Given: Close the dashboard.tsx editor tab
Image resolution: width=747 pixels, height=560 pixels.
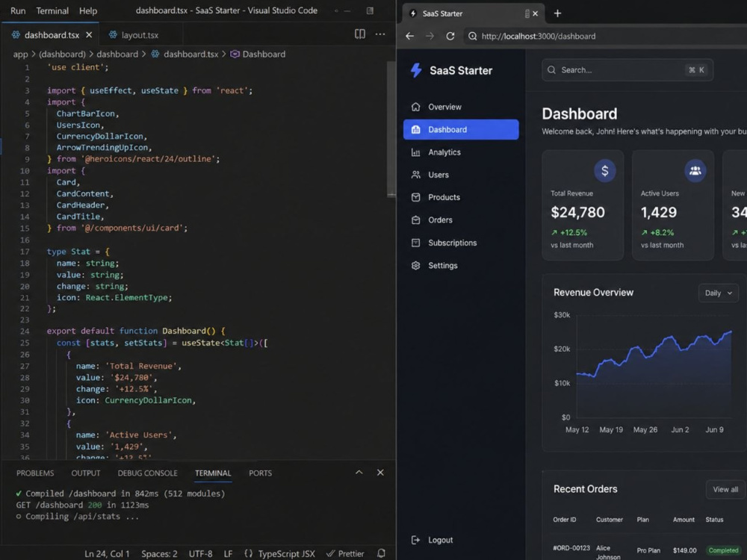Looking at the screenshot, I should (x=89, y=35).
